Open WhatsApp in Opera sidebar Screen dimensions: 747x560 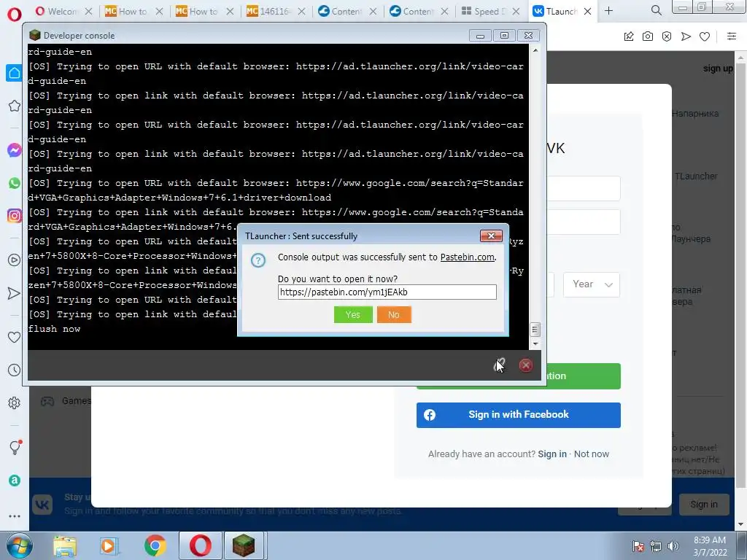[x=15, y=183]
